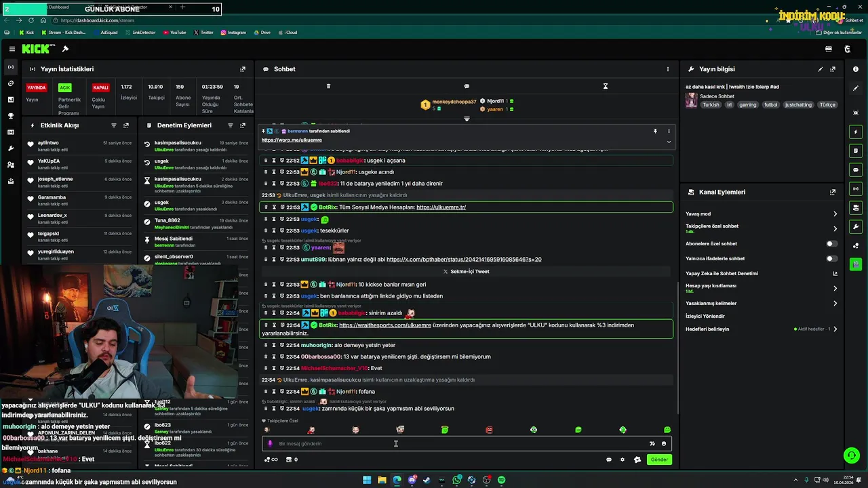The image size is (868, 488).
Task: Pop out the Kanal Eylemleri panel
Action: click(833, 192)
